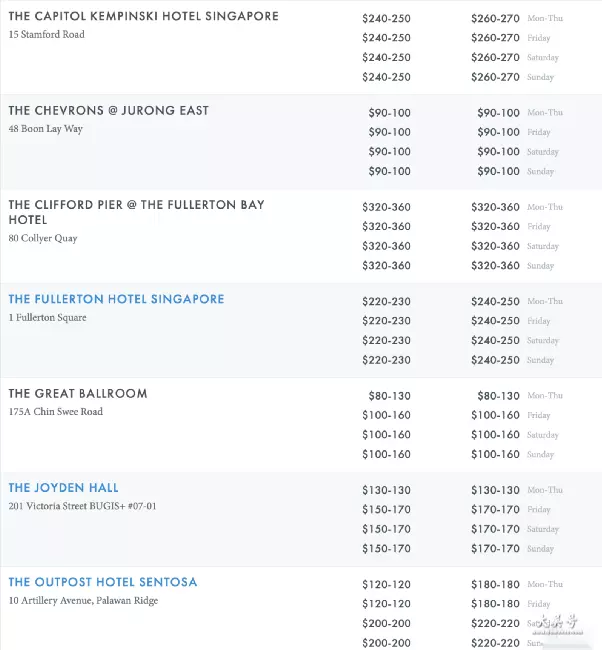Select The Capitol Kempinski Hotel Singapore heading
Image resolution: width=602 pixels, height=650 pixels.
(143, 16)
